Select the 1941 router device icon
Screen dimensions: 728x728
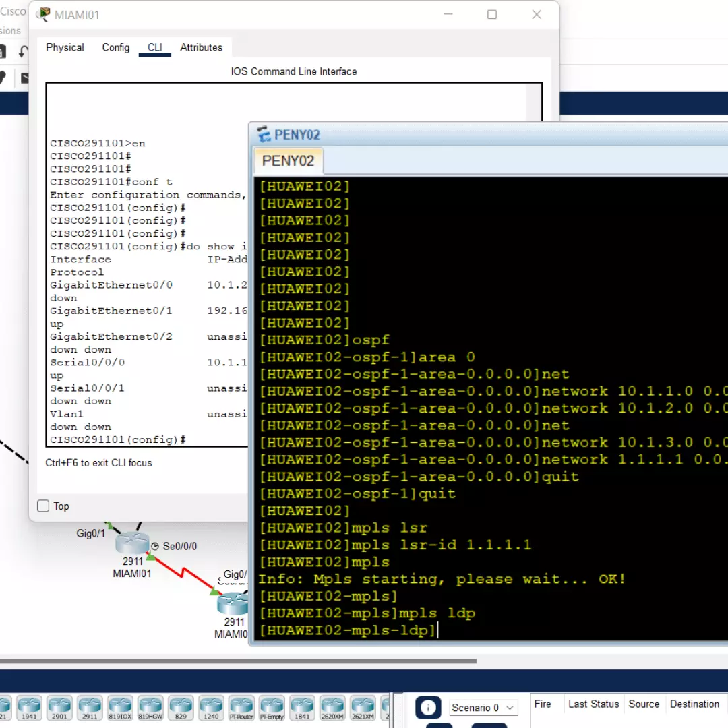coord(29,708)
